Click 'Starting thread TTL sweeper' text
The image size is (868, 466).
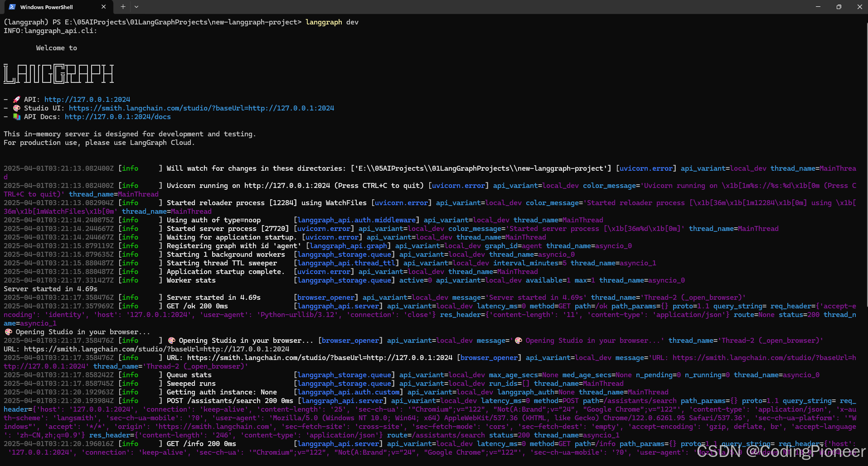[x=222, y=263]
